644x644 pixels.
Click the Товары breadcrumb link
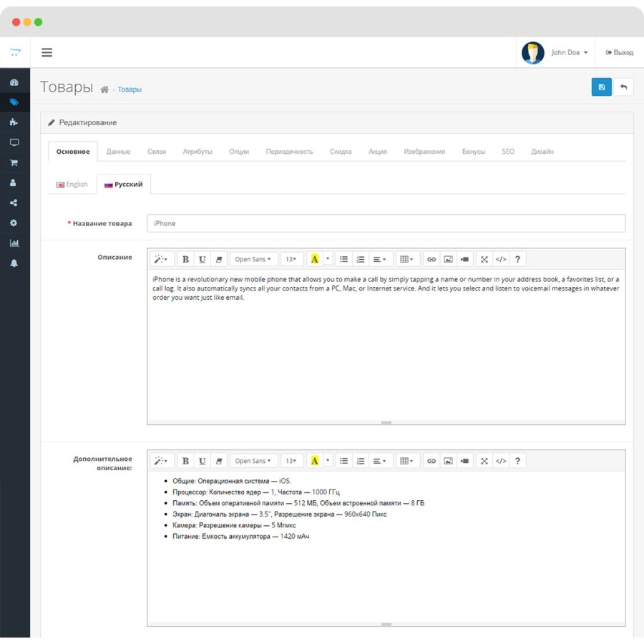click(x=130, y=89)
